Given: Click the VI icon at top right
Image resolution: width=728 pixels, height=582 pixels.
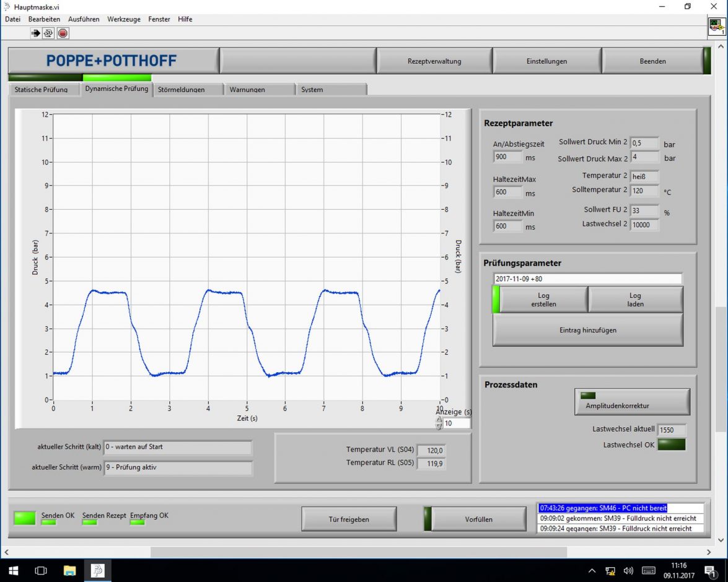Looking at the screenshot, I should tap(716, 26).
